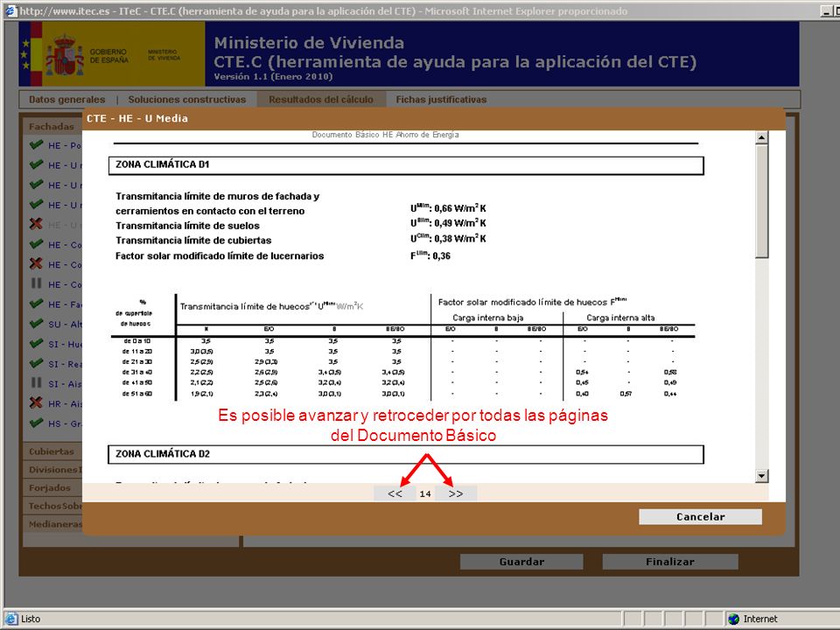Collapse the Fachadas section header

tap(52, 126)
